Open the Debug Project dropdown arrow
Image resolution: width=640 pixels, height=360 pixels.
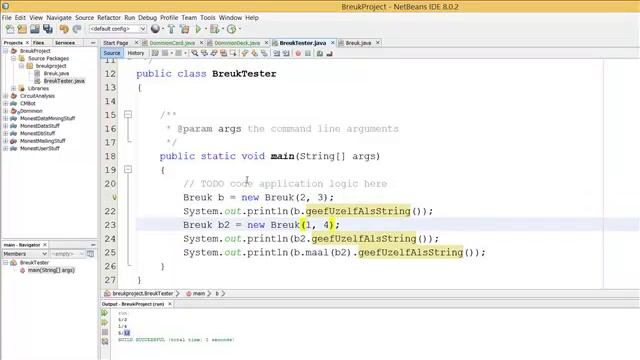[222, 29]
